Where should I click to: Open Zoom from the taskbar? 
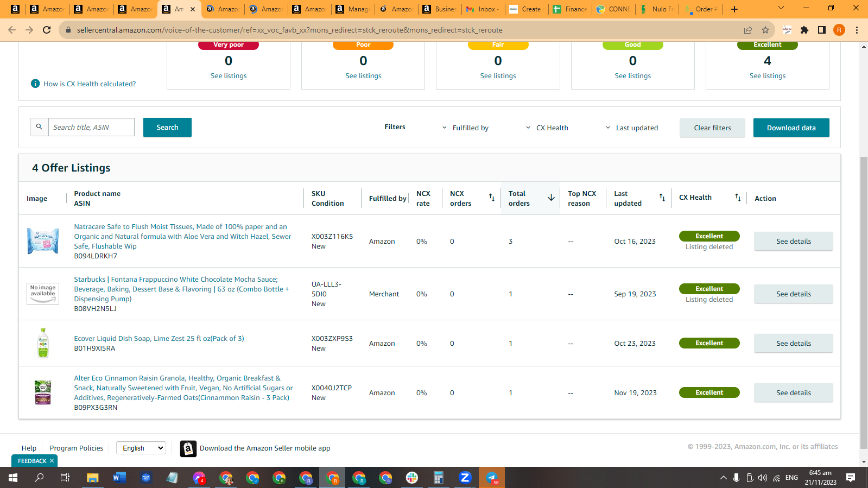[465, 478]
